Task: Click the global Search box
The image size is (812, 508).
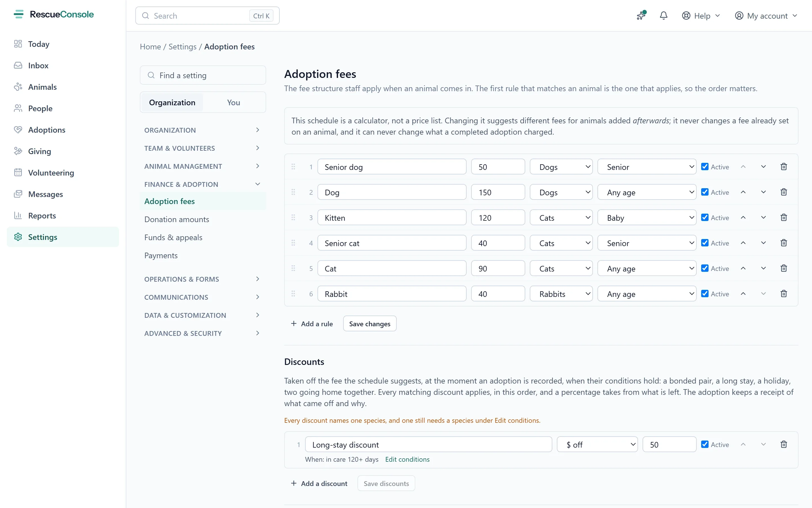Action: tap(207, 16)
